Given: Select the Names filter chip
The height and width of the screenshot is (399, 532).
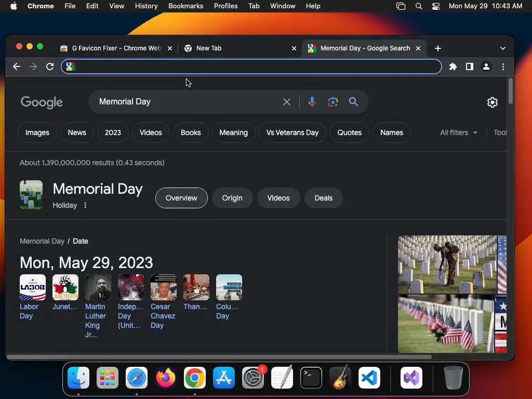Looking at the screenshot, I should [x=392, y=132].
